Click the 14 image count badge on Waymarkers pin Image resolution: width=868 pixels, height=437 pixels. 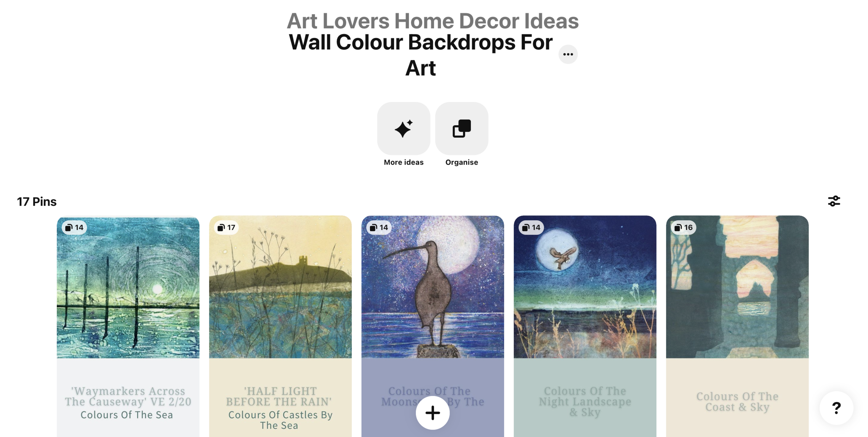pyautogui.click(x=74, y=228)
